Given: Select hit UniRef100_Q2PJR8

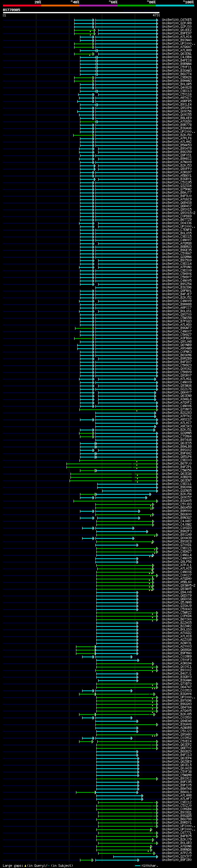Looking at the screenshot, I should [177, 23].
